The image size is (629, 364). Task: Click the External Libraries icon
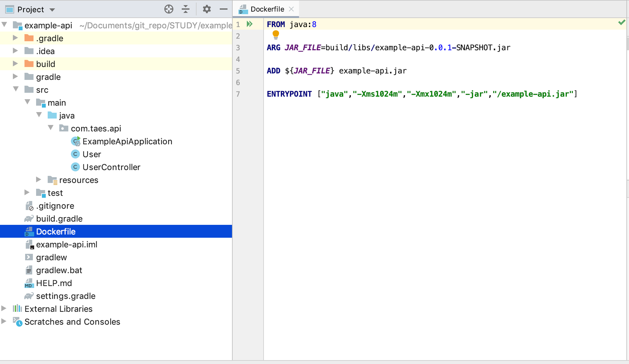click(17, 309)
